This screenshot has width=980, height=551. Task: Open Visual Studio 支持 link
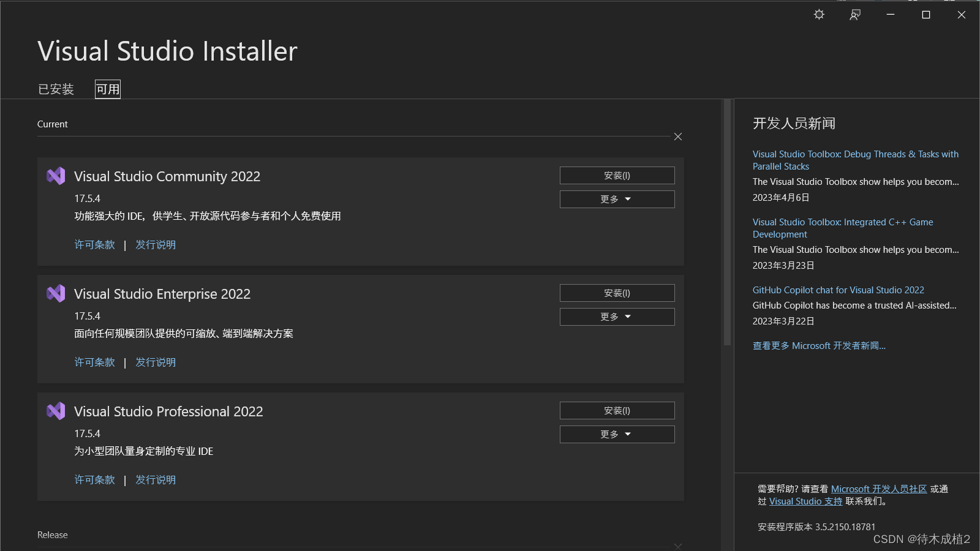pos(806,501)
